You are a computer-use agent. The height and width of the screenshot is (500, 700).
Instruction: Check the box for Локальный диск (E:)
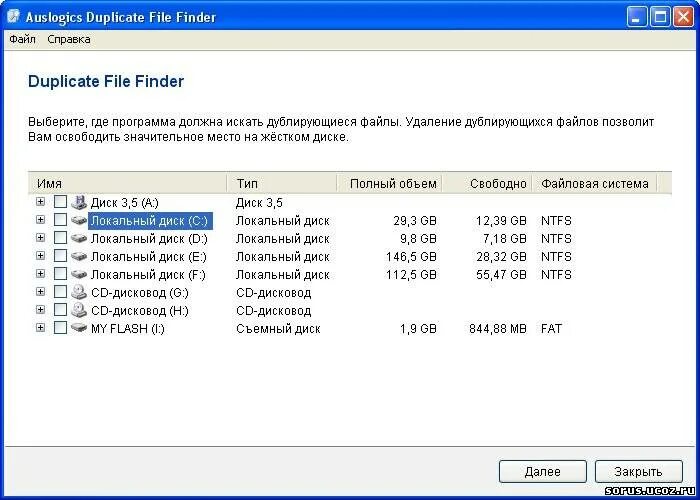(60, 256)
